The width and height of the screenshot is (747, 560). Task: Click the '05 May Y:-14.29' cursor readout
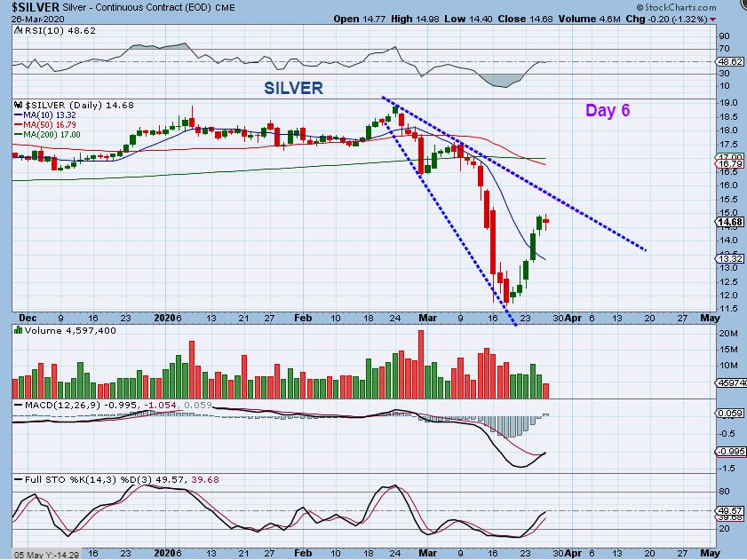pos(46,555)
